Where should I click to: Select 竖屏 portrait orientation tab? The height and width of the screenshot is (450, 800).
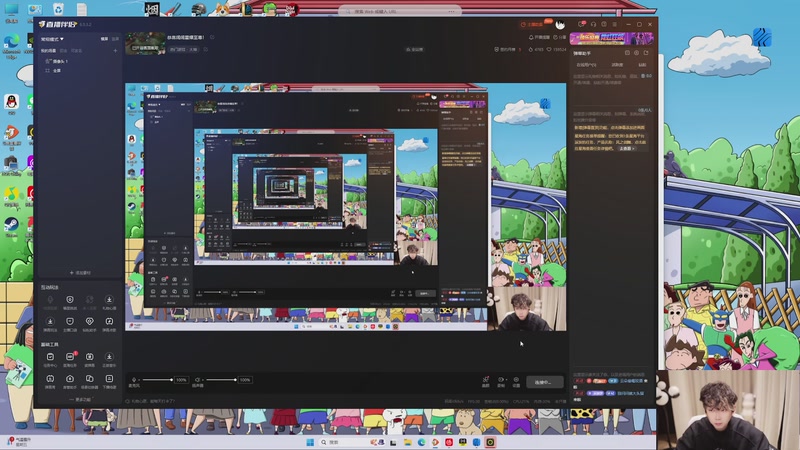click(115, 39)
